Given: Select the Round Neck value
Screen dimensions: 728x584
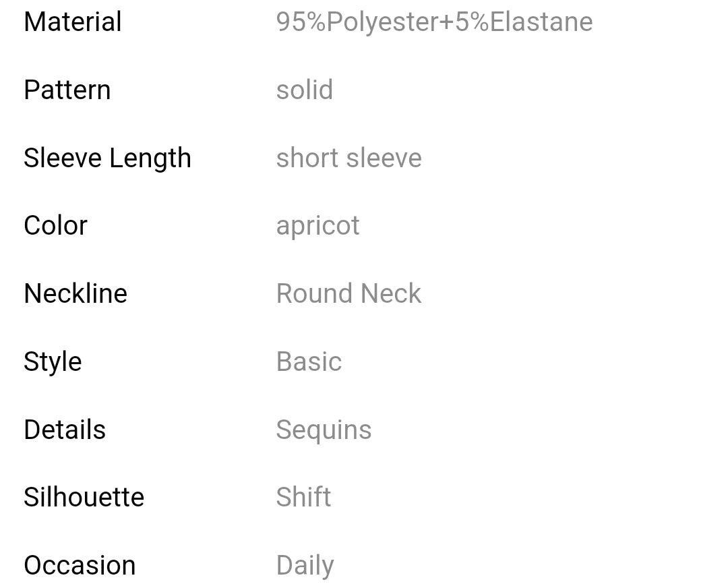Looking at the screenshot, I should pos(348,293).
